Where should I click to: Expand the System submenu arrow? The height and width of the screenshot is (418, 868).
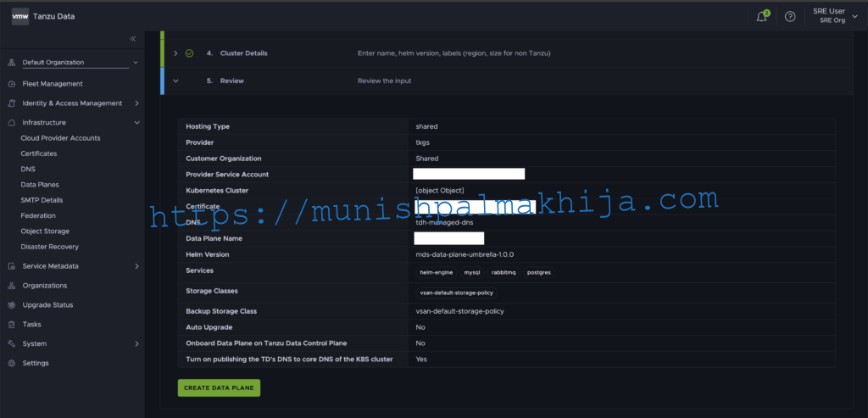(x=136, y=344)
